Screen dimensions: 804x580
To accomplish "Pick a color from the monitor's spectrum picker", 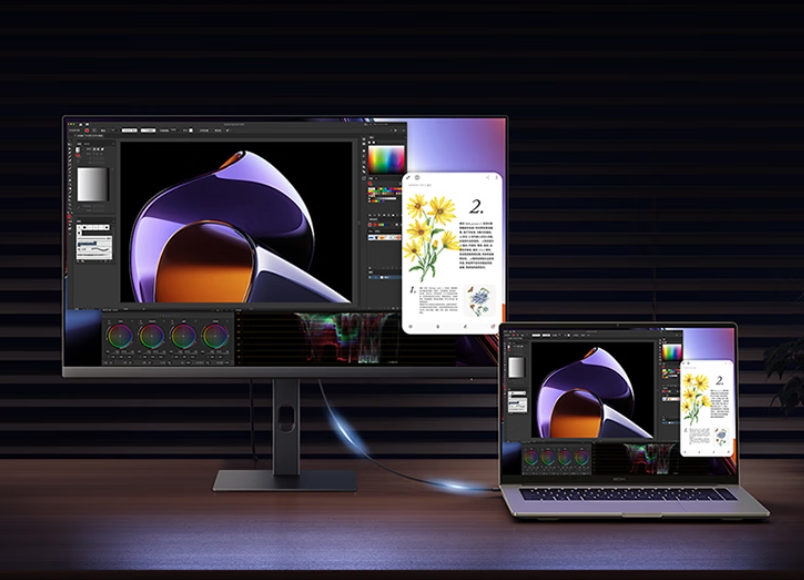I will click(386, 160).
